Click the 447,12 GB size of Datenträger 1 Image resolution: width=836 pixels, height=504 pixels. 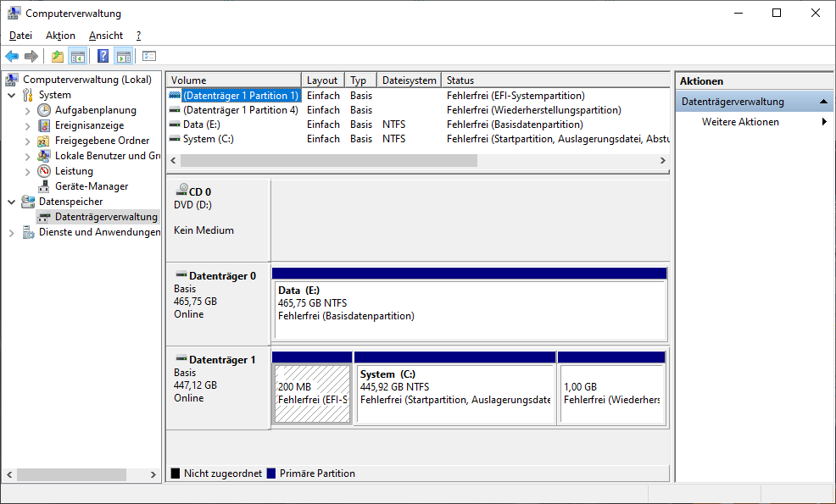click(x=195, y=385)
